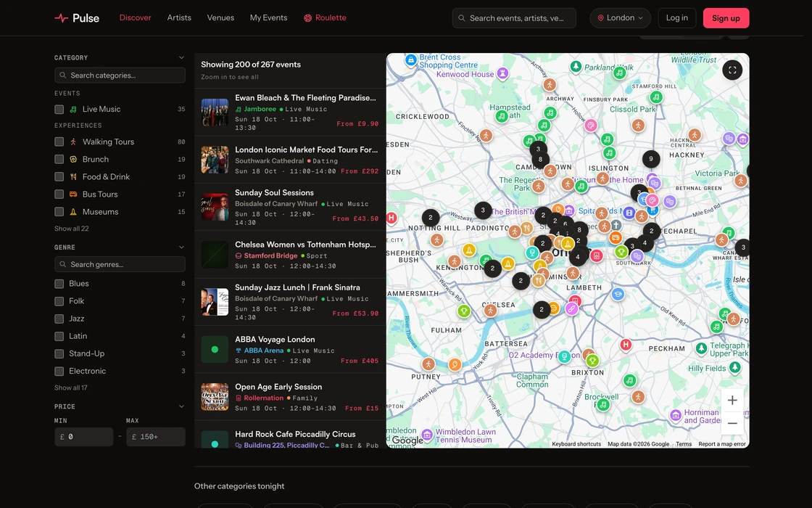Check the Walking Tours category
This screenshot has height=508, width=812.
pos(59,142)
